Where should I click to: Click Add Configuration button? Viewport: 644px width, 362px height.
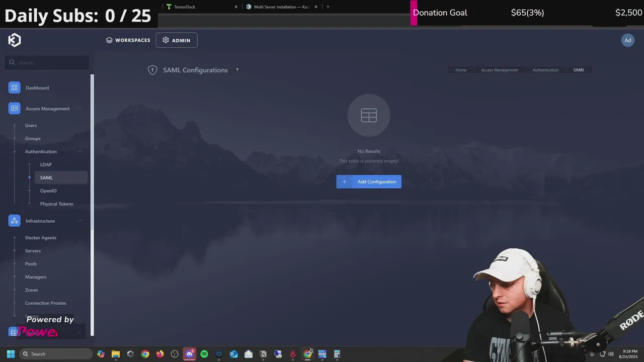coord(369,182)
